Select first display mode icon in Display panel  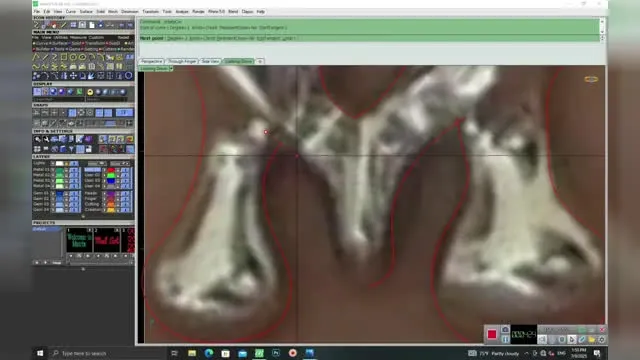pos(37,92)
